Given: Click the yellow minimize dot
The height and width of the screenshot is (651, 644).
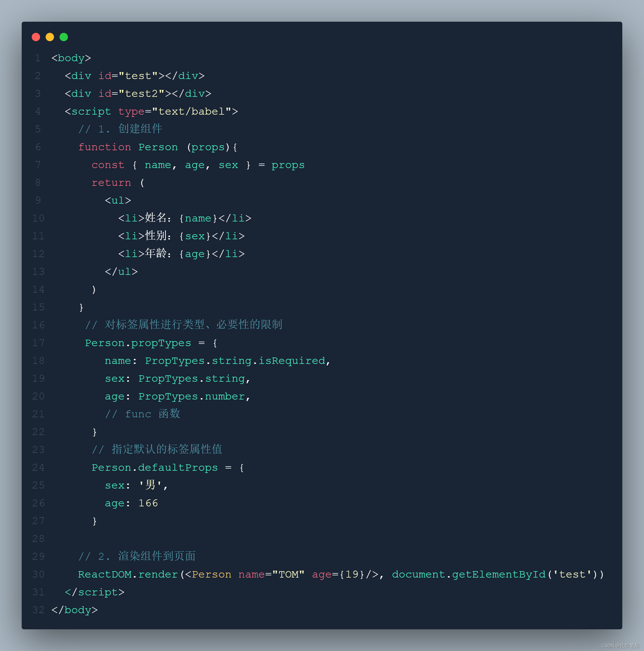Looking at the screenshot, I should pos(50,37).
